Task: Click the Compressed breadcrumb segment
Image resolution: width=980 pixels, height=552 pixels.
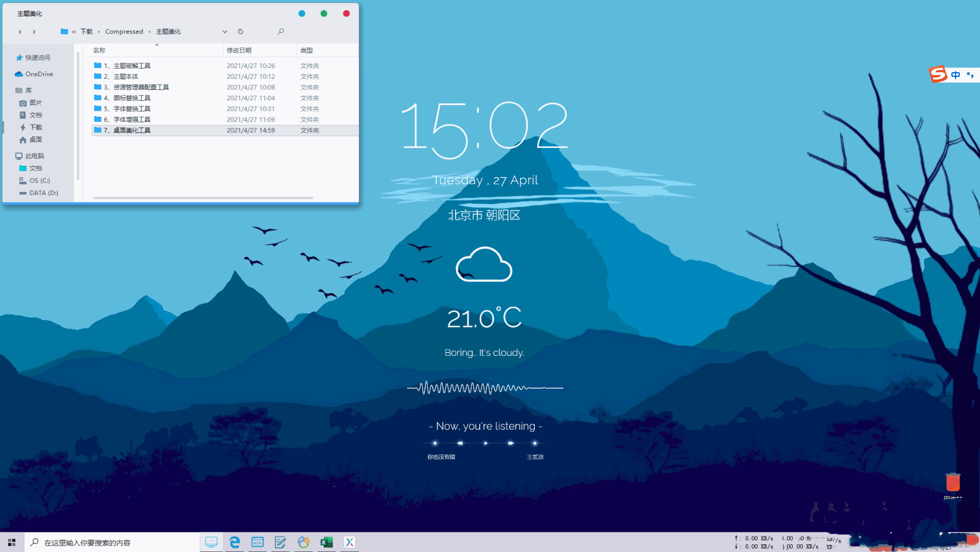Action: (124, 32)
